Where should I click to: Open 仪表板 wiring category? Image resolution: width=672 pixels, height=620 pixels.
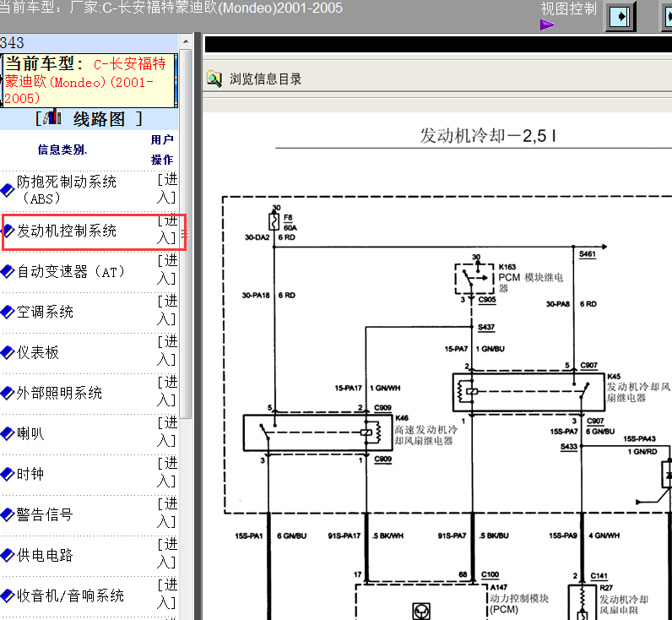38,352
